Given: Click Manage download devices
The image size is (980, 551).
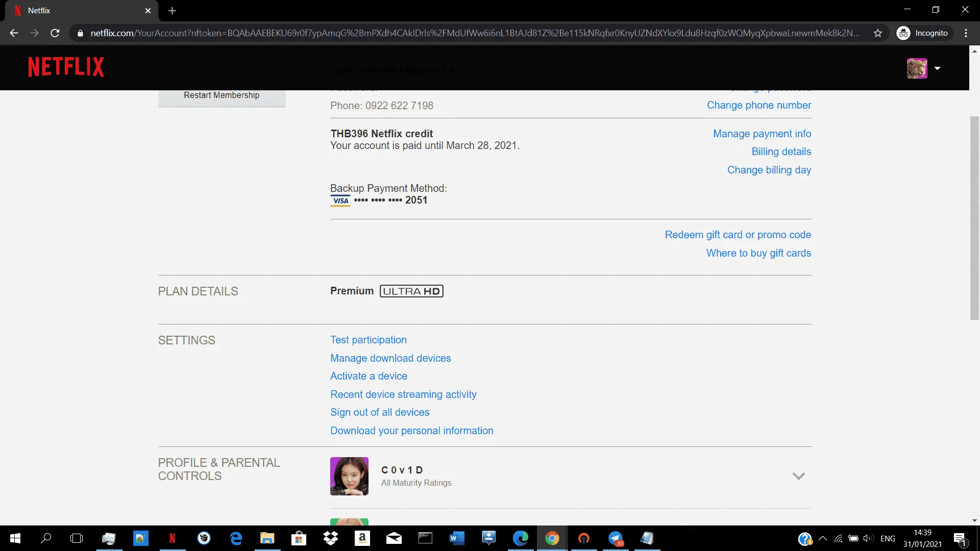Looking at the screenshot, I should [x=390, y=358].
